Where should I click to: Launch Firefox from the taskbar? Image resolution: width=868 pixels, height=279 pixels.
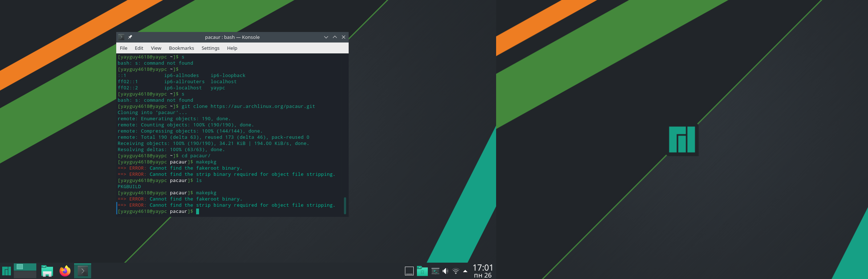65,271
